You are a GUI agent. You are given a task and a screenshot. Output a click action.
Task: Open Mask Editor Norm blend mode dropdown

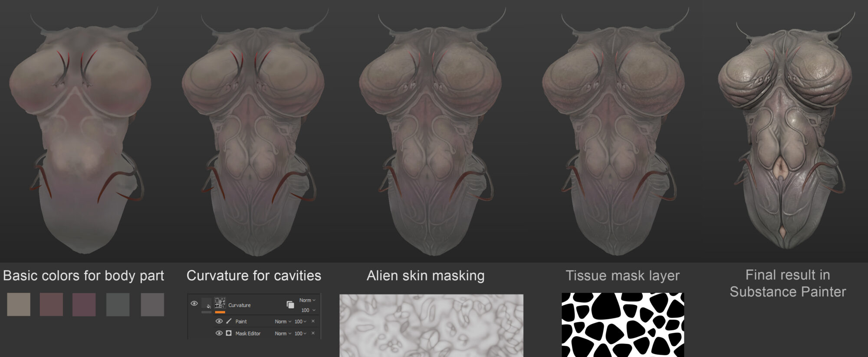pyautogui.click(x=283, y=334)
